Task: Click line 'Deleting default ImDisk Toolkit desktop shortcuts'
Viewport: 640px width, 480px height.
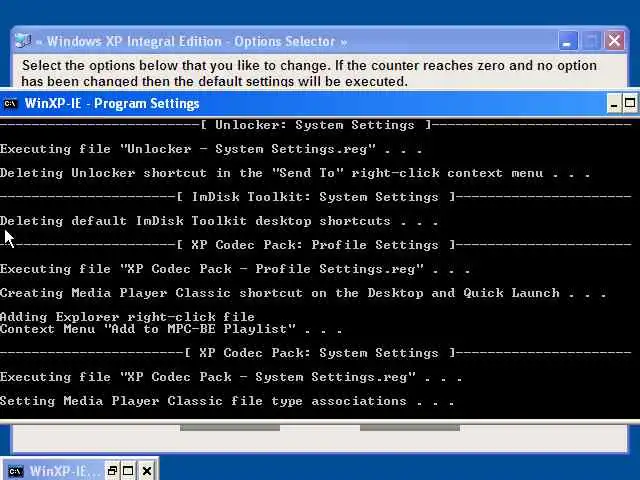Action: (219, 221)
